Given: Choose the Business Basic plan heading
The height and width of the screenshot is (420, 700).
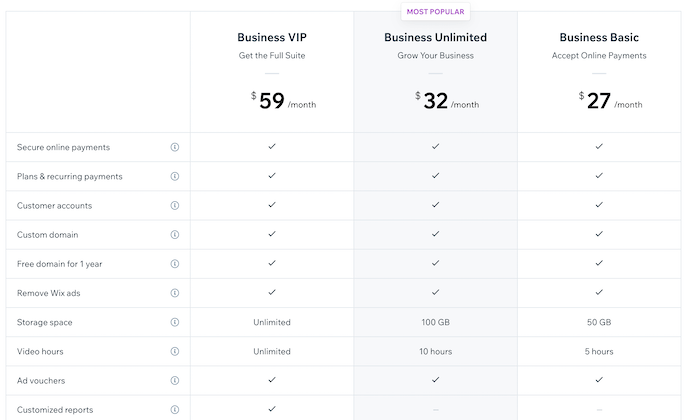Looking at the screenshot, I should (x=599, y=37).
